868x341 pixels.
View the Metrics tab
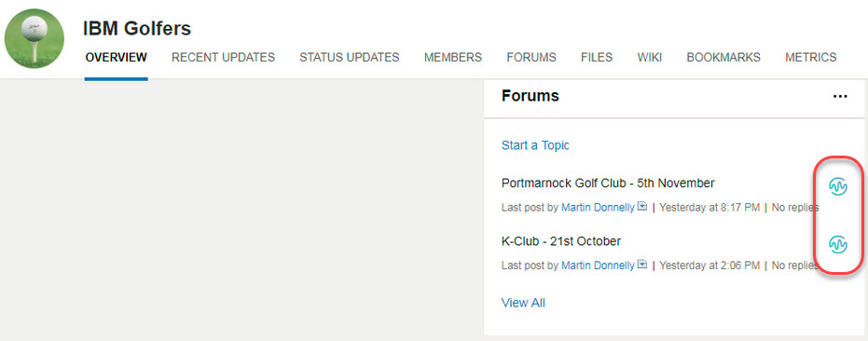(811, 58)
